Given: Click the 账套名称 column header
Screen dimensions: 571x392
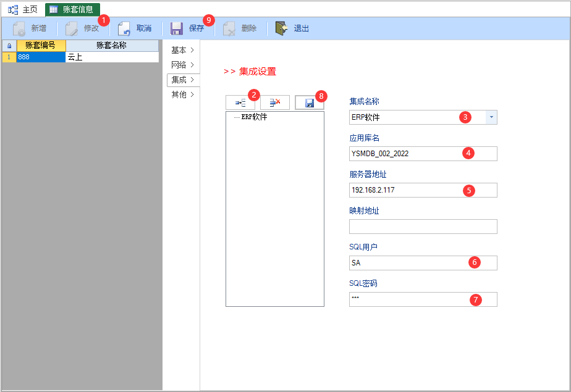Looking at the screenshot, I should click(112, 46).
